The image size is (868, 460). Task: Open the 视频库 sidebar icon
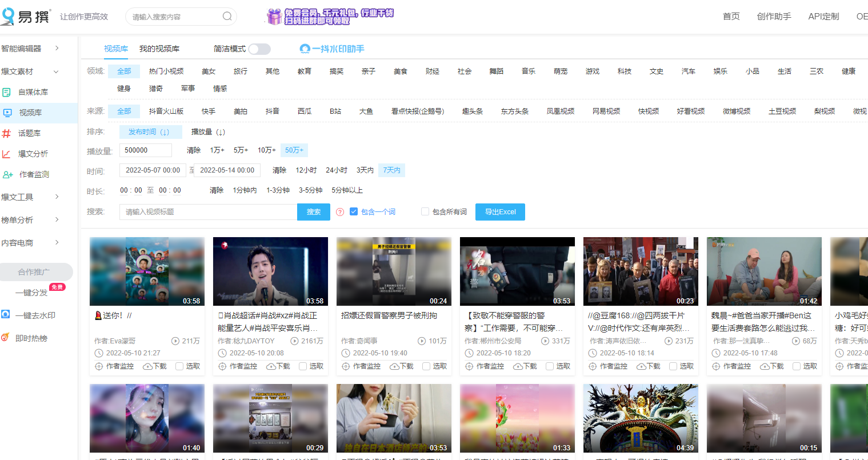[x=7, y=113]
